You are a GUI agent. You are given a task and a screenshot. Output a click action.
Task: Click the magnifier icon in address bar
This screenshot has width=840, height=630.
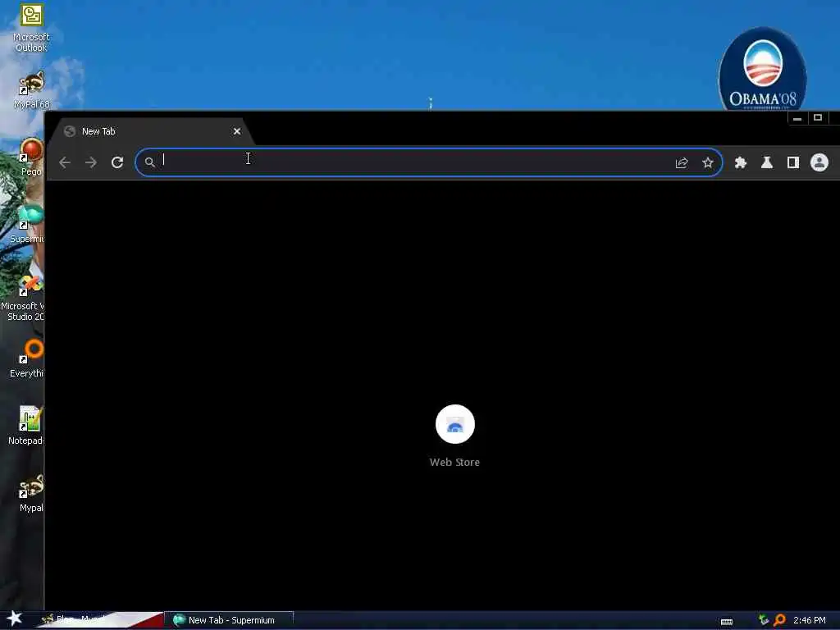click(x=150, y=162)
